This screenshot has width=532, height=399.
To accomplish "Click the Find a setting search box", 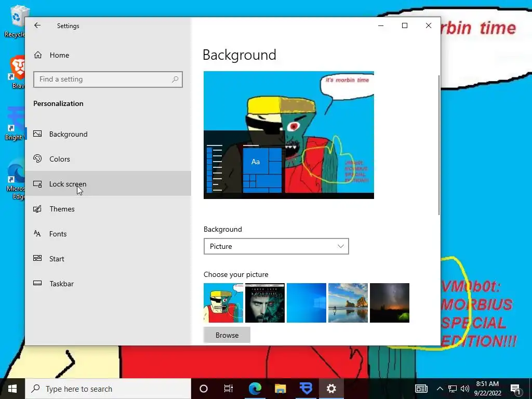I will (108, 79).
